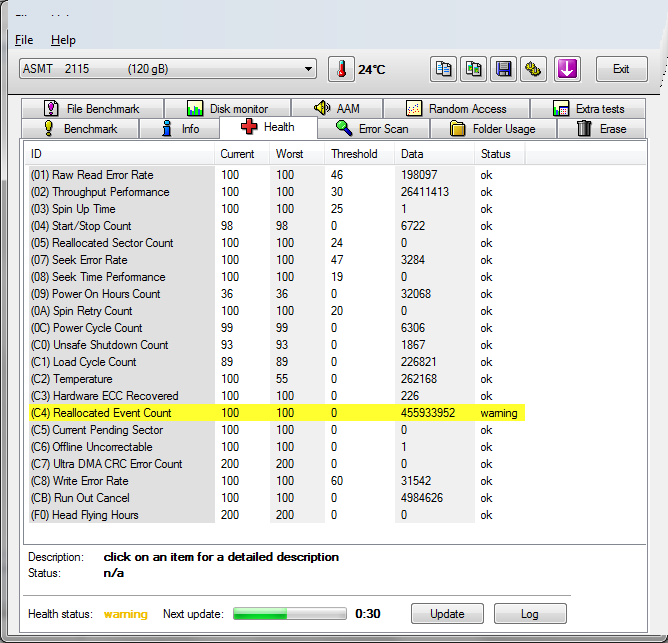Open the Folder Usage tab
Viewport: 668px width, 643px height.
(492, 129)
